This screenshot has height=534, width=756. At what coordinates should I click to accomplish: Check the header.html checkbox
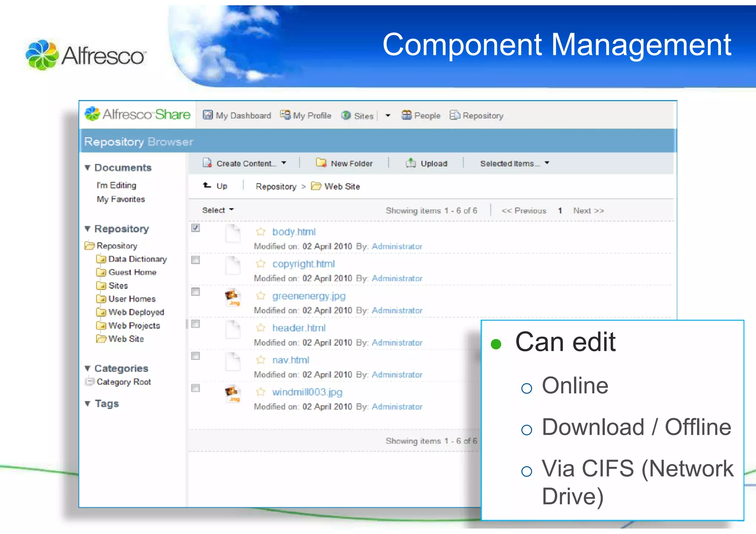(196, 324)
